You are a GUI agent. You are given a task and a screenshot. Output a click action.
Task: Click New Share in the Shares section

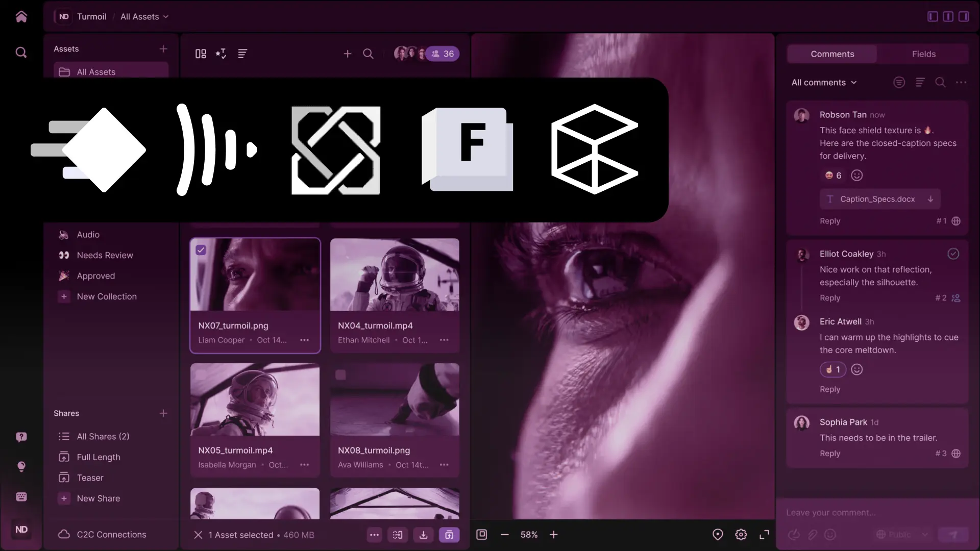click(x=98, y=498)
